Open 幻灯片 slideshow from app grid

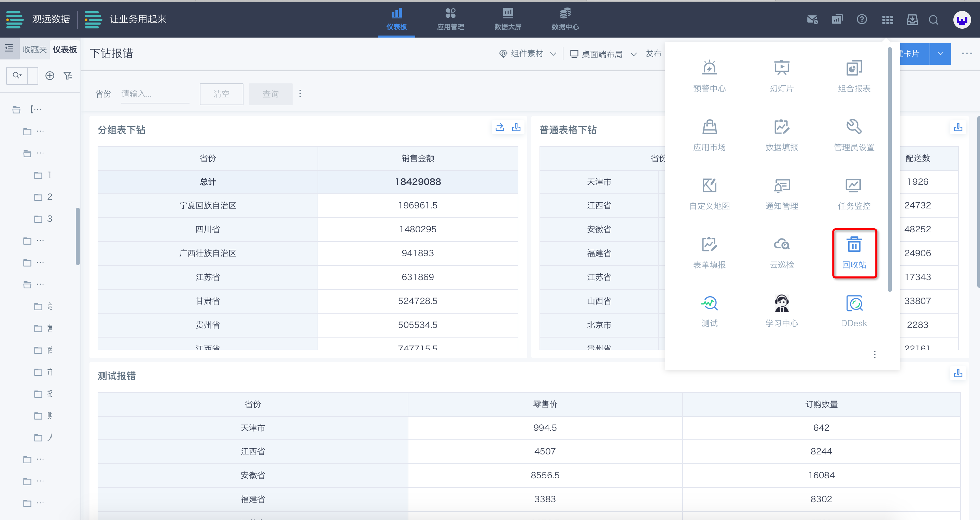[781, 76]
